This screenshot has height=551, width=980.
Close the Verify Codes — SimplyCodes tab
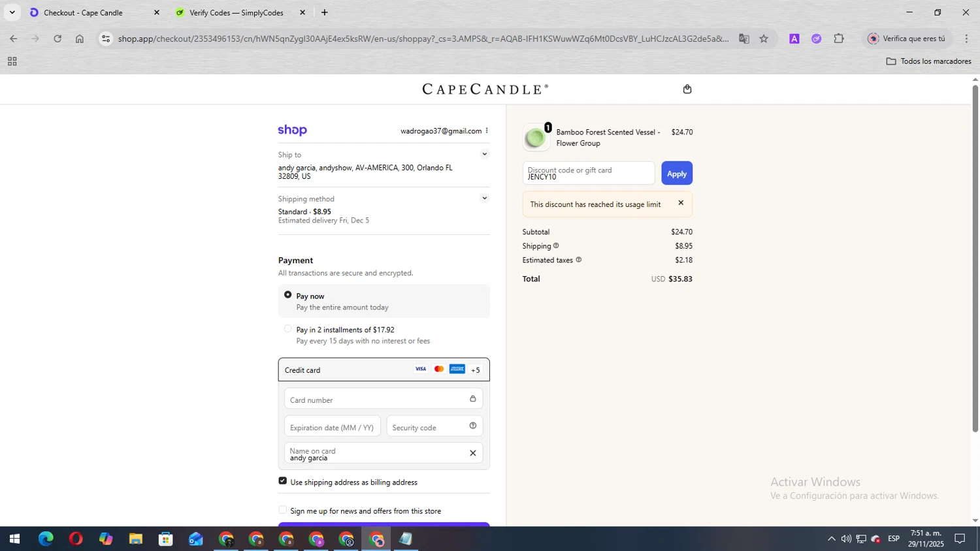point(302,12)
